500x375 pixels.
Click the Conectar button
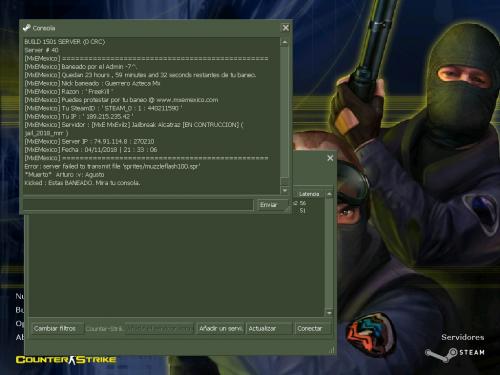[313, 328]
